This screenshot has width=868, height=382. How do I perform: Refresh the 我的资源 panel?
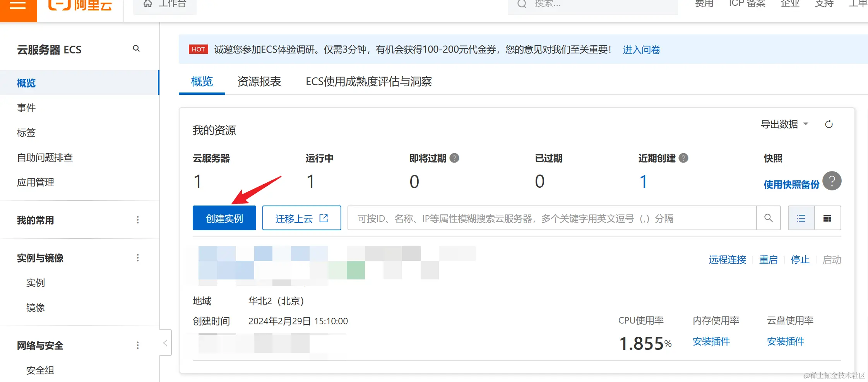pyautogui.click(x=829, y=124)
